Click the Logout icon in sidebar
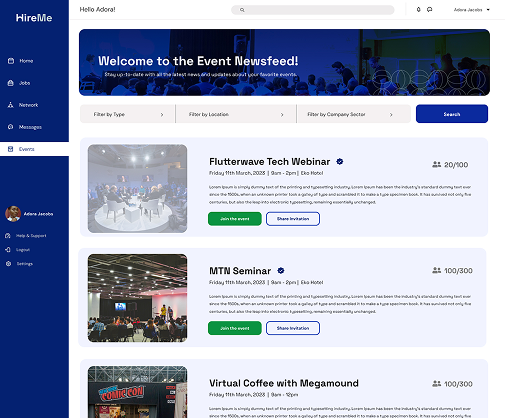The height and width of the screenshot is (418, 505). (8, 250)
